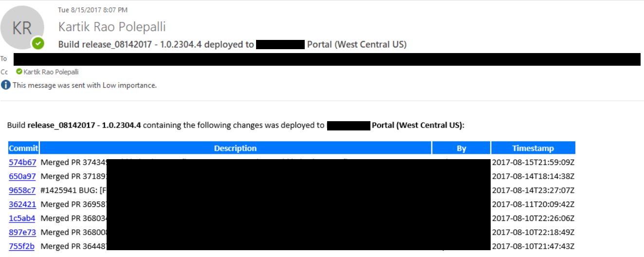Follow the 755f2b commit hyperlink
The height and width of the screenshot is (257, 644).
pyautogui.click(x=22, y=246)
